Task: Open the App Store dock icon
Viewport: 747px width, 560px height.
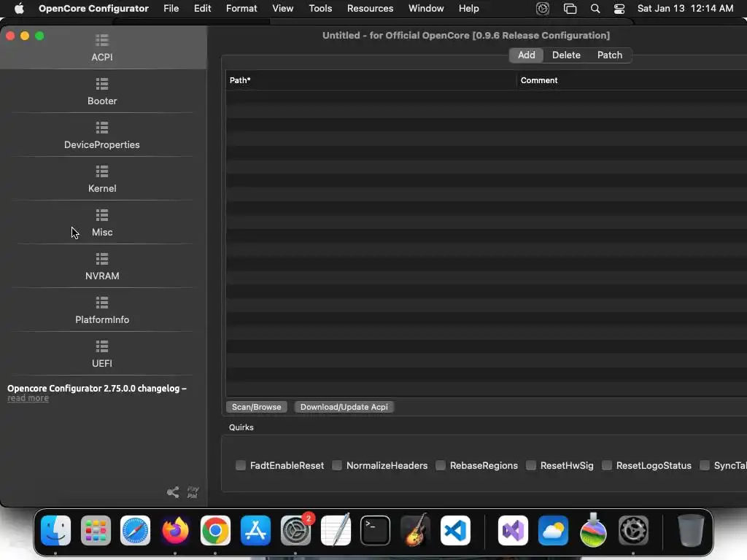Action: click(x=255, y=530)
